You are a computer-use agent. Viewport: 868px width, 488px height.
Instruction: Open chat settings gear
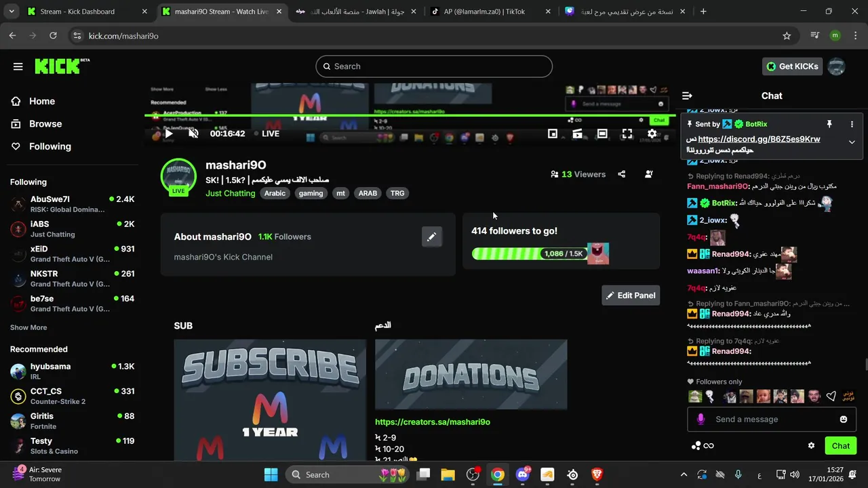(811, 445)
